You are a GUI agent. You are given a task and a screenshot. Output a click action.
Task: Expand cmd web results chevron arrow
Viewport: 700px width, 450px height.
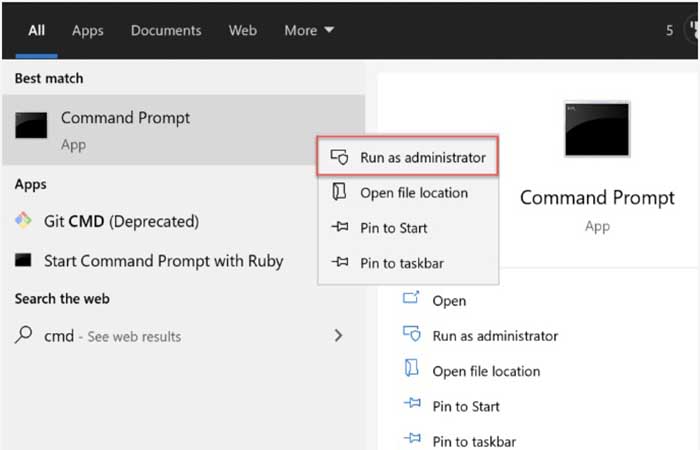tap(338, 335)
